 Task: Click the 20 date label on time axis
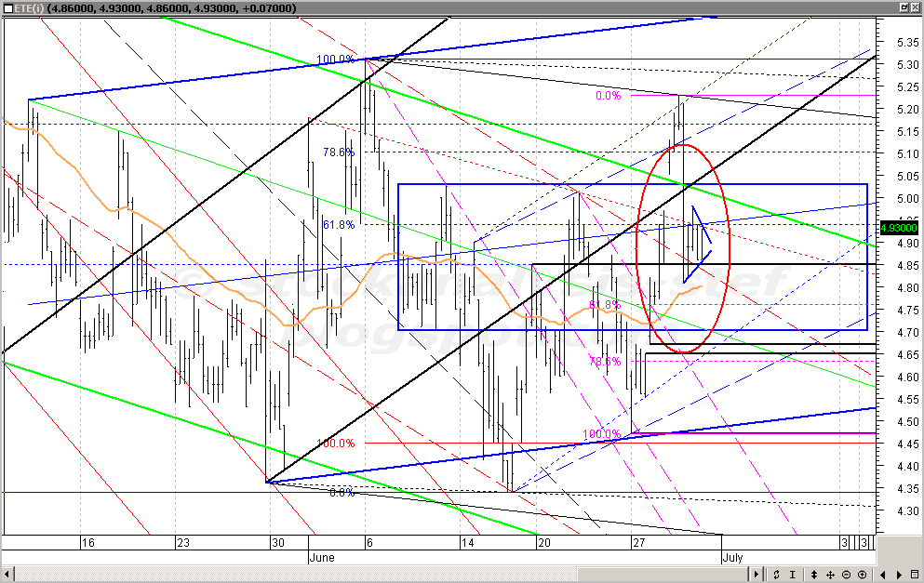[544, 543]
